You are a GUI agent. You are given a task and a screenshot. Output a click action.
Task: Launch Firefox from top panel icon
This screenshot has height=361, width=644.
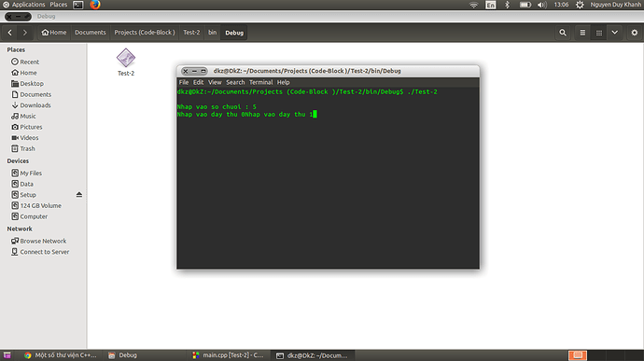point(95,5)
